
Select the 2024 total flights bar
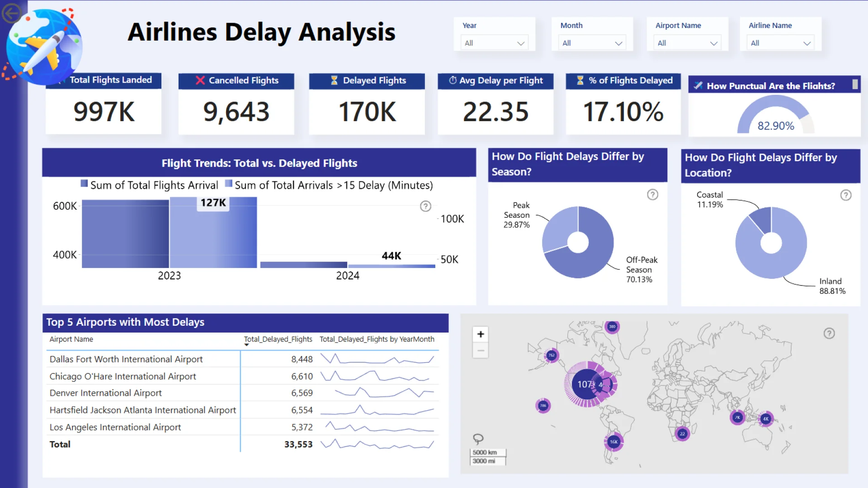pos(304,265)
